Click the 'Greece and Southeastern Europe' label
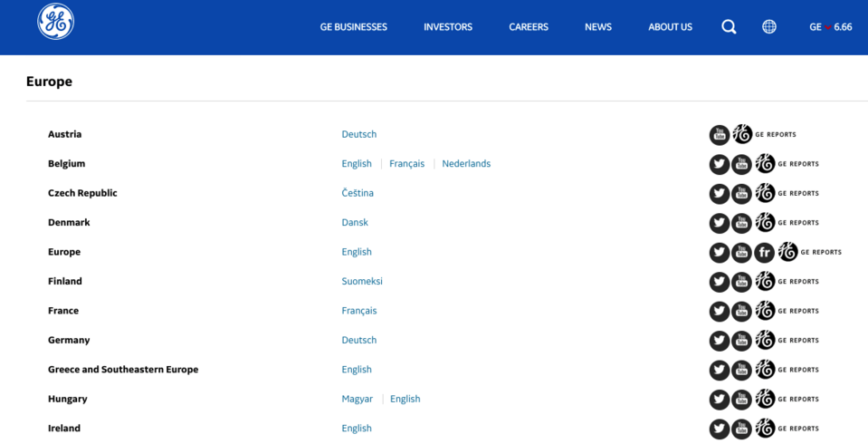The height and width of the screenshot is (444, 868). click(123, 369)
